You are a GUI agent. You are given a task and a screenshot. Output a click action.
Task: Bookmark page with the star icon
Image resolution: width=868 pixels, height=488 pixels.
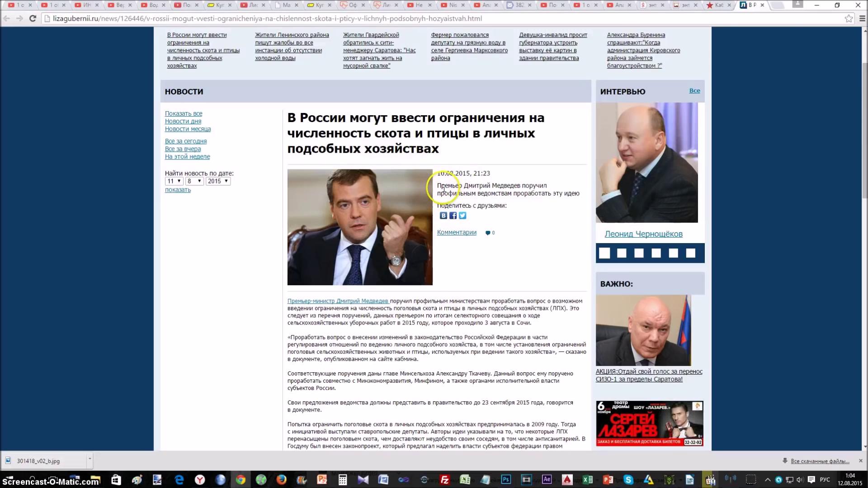849,19
